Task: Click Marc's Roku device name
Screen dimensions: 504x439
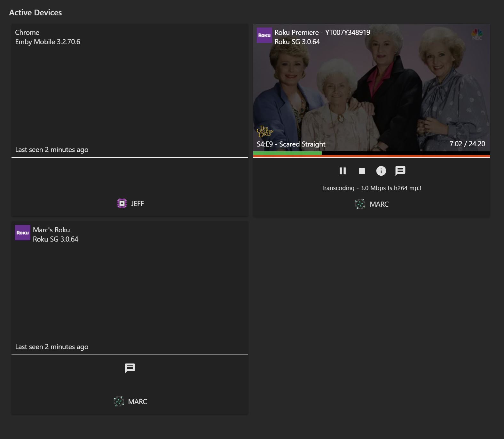Action: pyautogui.click(x=51, y=230)
